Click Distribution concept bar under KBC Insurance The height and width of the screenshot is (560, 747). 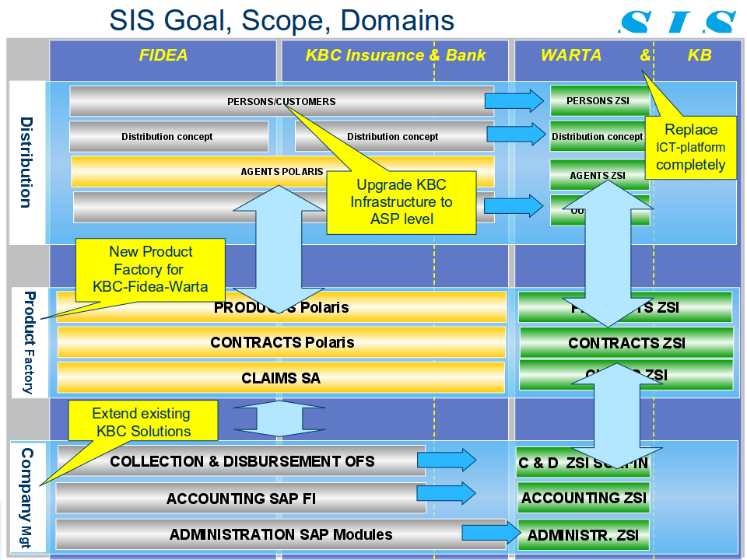point(395,136)
